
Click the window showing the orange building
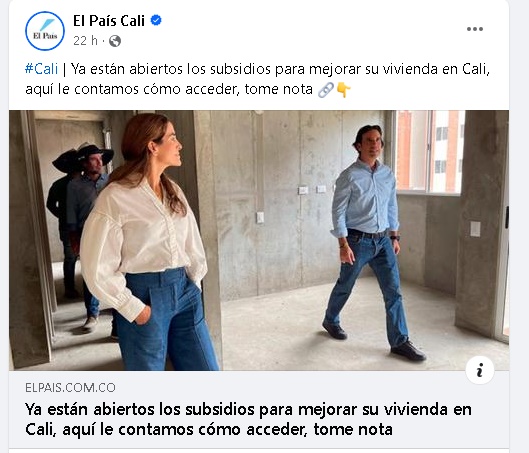click(429, 152)
